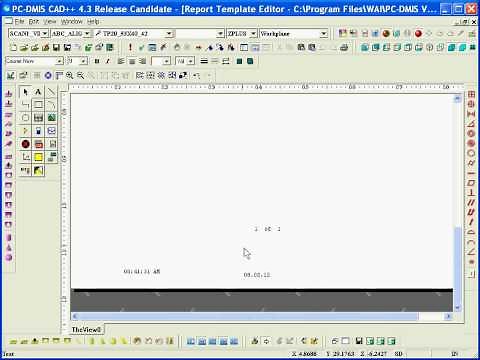Screen dimensions: 480x360
Task: Click the blue ring icon in layout toolbar
Action: (48, 76)
